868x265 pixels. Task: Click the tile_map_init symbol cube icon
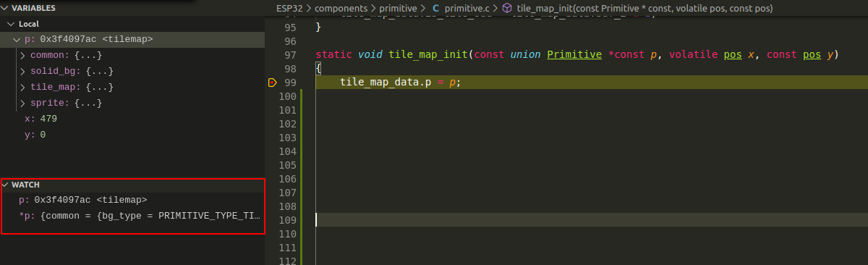point(507,9)
